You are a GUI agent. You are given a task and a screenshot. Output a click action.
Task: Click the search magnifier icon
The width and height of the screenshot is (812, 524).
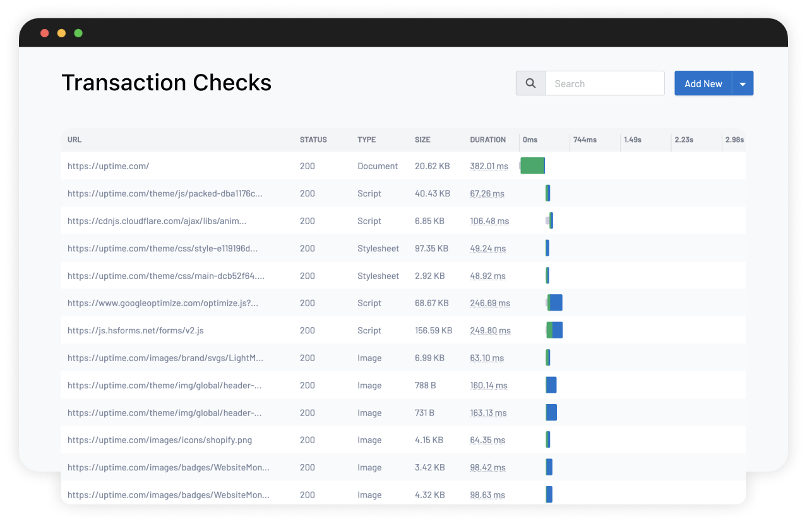(530, 83)
